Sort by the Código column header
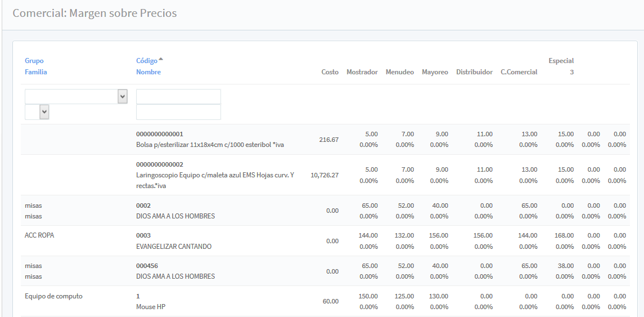 (146, 61)
